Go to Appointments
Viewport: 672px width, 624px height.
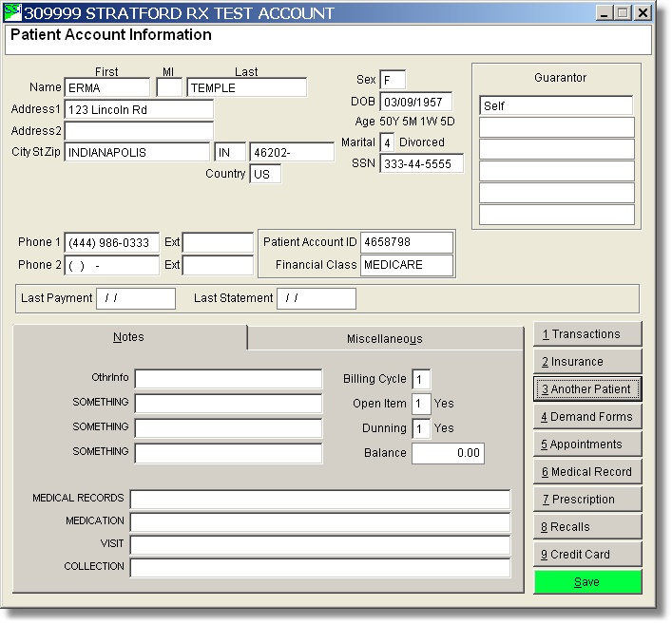pyautogui.click(x=587, y=444)
